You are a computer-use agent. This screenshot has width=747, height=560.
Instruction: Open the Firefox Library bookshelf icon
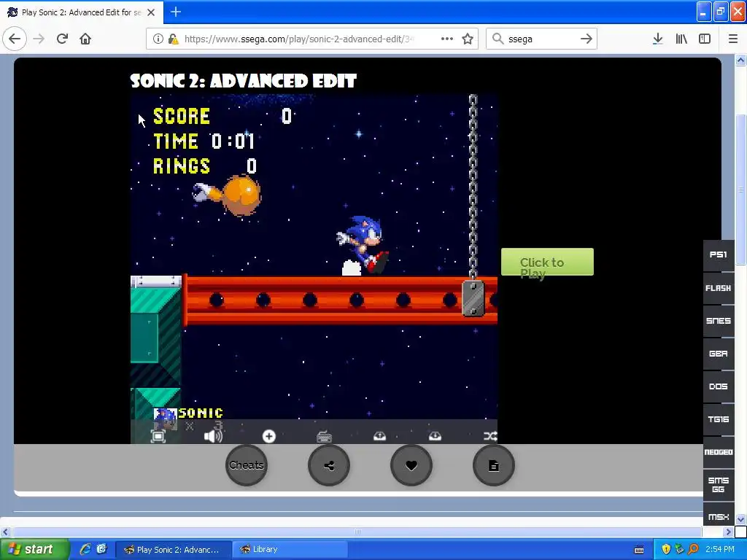[x=681, y=39]
